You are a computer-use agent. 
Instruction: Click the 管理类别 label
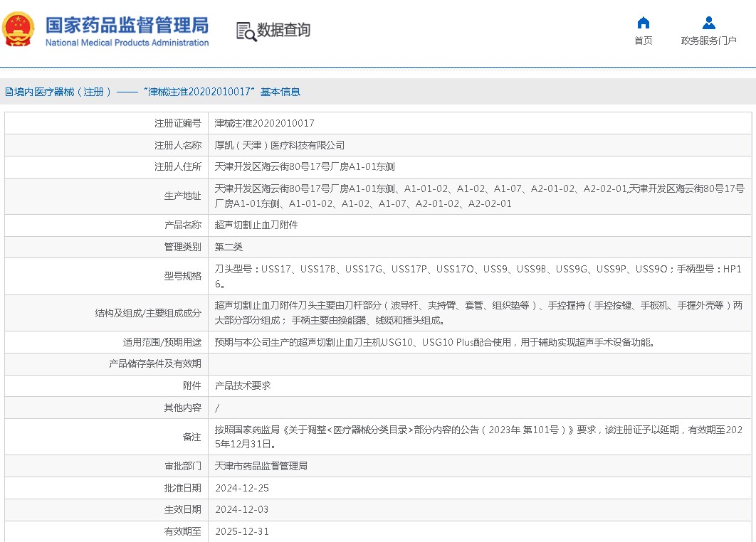pyautogui.click(x=183, y=247)
